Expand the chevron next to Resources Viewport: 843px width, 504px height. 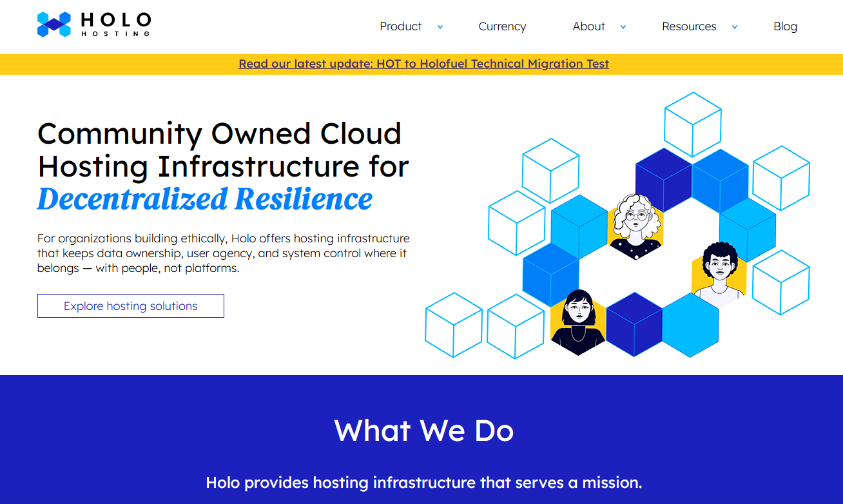735,27
